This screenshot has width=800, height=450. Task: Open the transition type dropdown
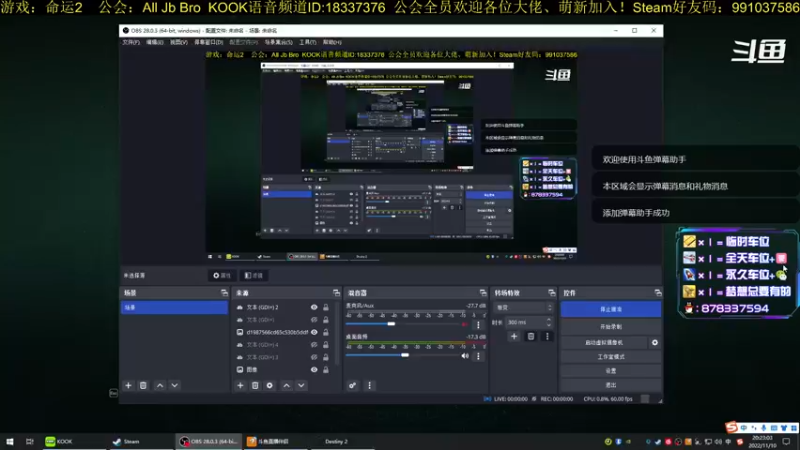tap(523, 308)
